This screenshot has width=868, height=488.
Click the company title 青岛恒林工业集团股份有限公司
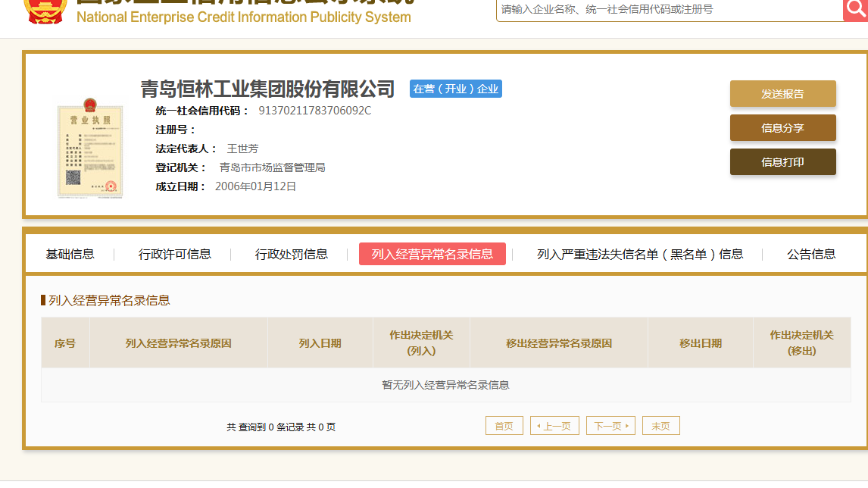(x=267, y=89)
